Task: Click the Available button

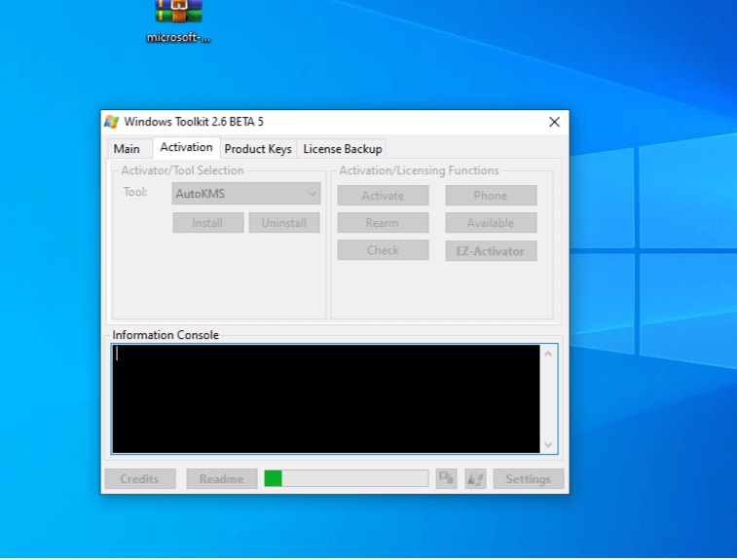Action: point(491,222)
